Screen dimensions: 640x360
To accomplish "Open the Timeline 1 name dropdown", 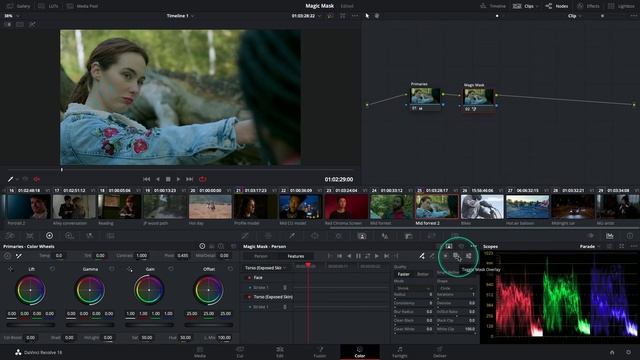I will (x=180, y=16).
